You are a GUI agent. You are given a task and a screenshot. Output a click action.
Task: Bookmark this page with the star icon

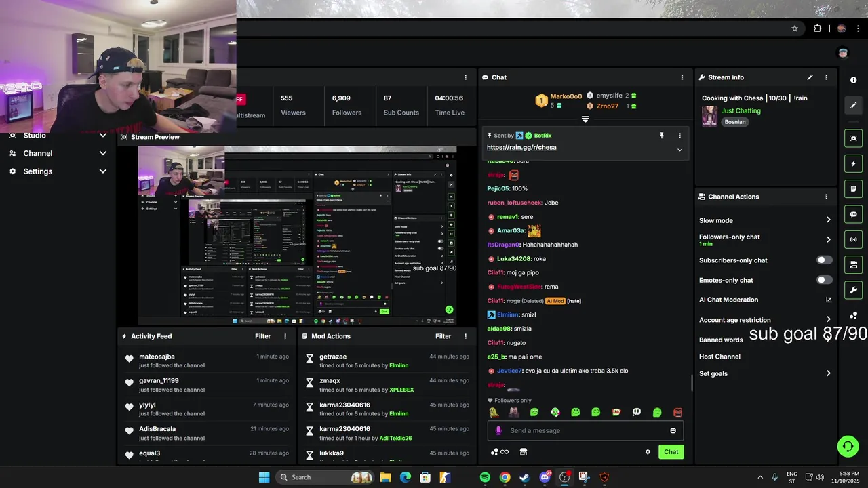795,28
